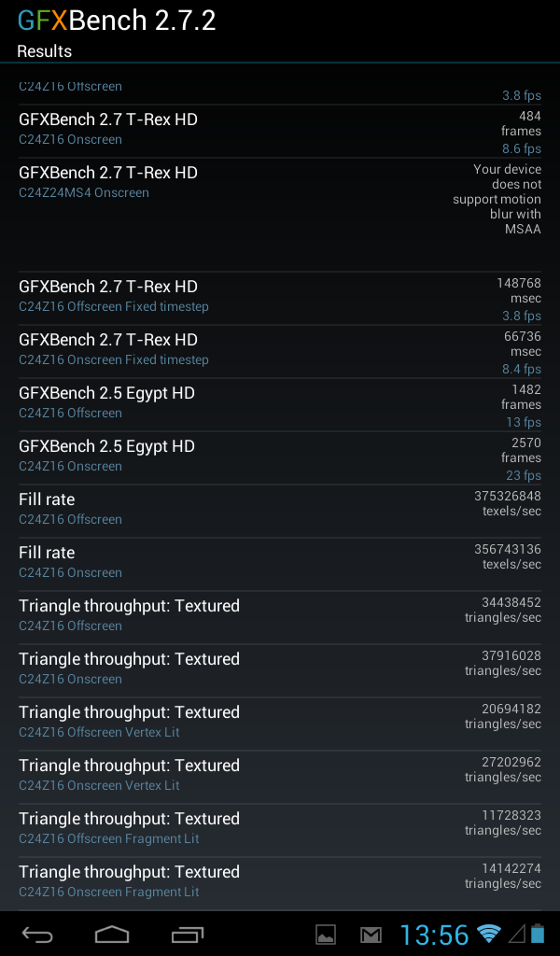The width and height of the screenshot is (560, 956).
Task: Tap the battery status icon
Action: coord(537,934)
